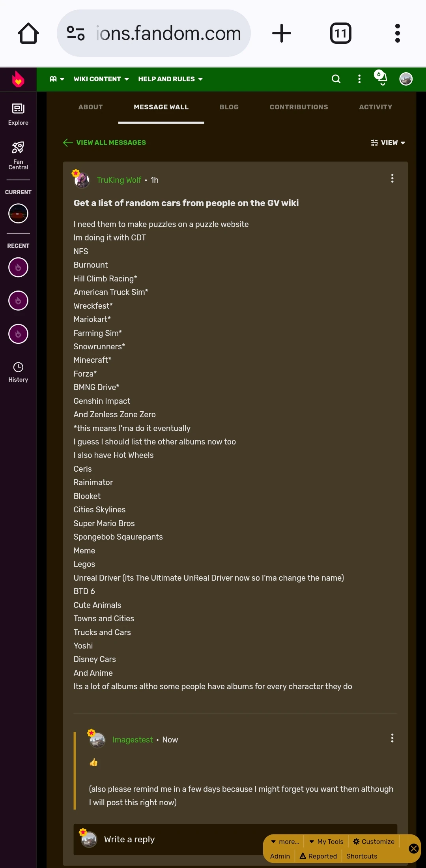Open TruKing Wolf's profile link
This screenshot has height=868, width=426.
tap(119, 180)
